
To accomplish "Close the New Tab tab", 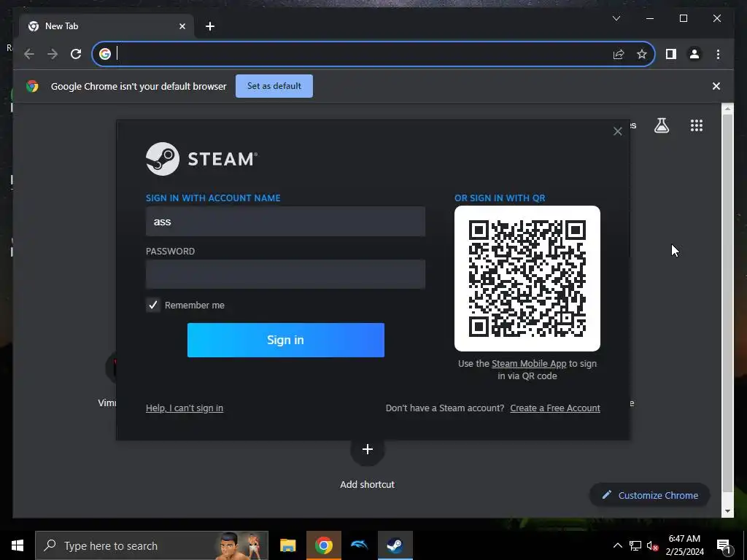I will point(182,26).
